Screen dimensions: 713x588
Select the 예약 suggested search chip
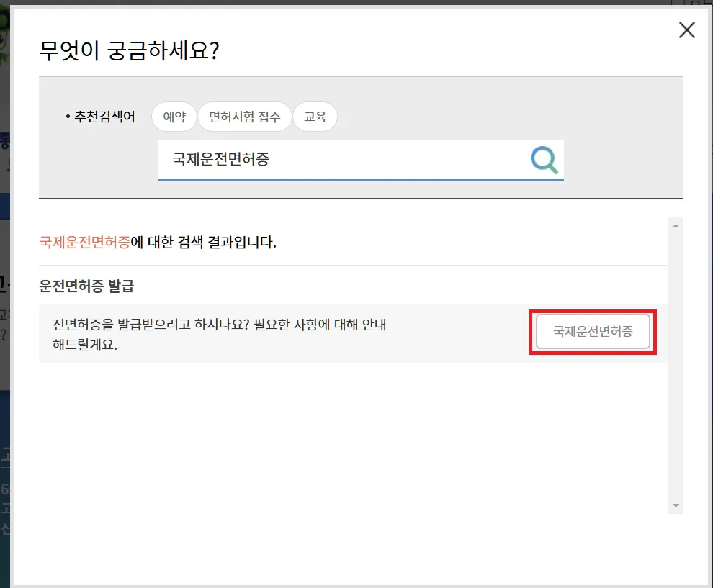[x=174, y=117]
